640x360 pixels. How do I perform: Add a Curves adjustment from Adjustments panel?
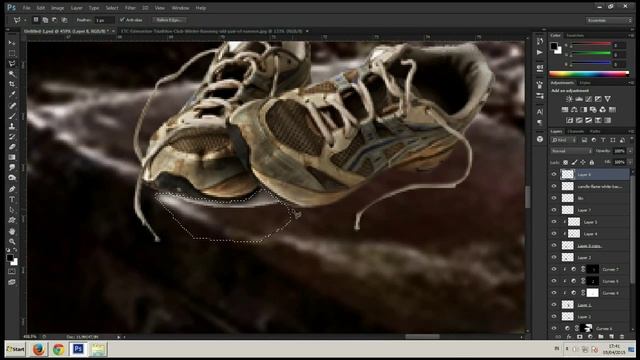588,99
